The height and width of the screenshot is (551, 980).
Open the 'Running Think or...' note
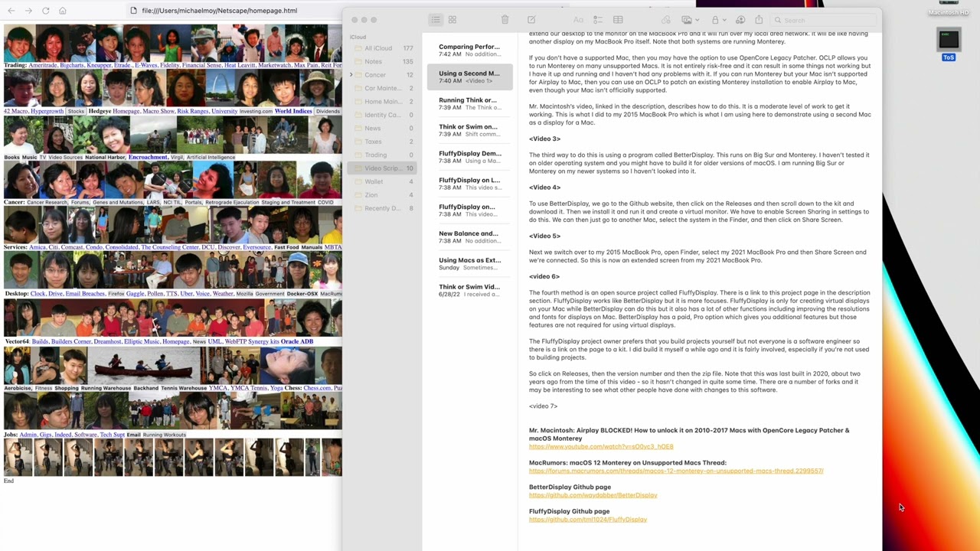(470, 103)
